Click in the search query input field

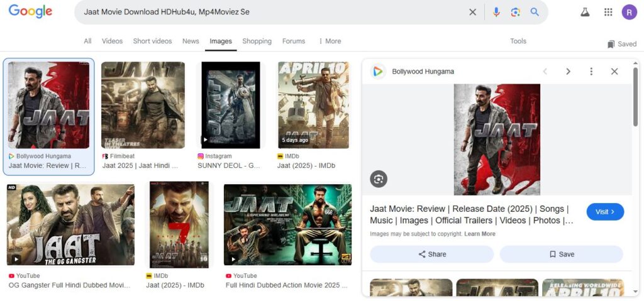coord(271,12)
